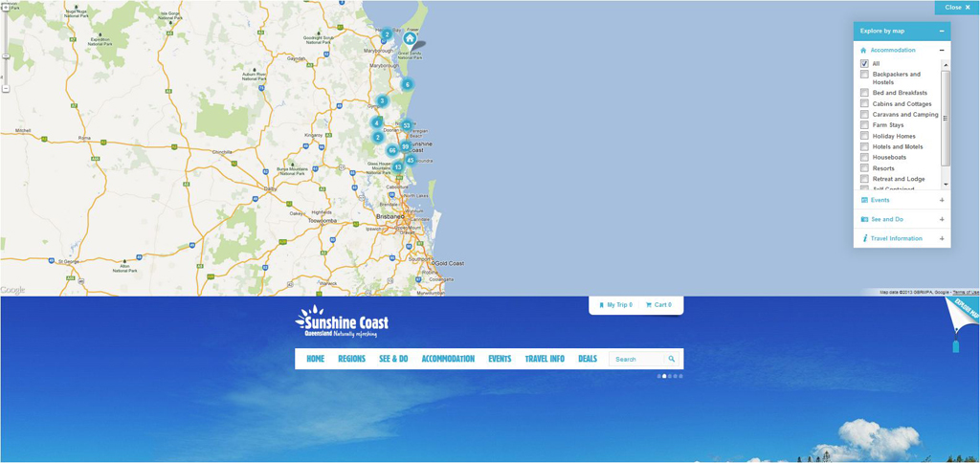Click the map cluster marker labeled 66

[x=392, y=150]
